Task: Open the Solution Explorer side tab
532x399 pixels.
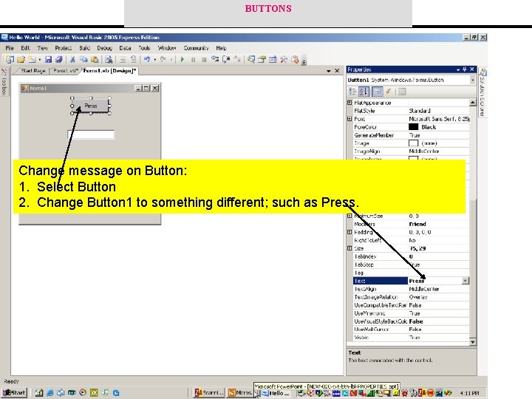Action: pos(482,92)
